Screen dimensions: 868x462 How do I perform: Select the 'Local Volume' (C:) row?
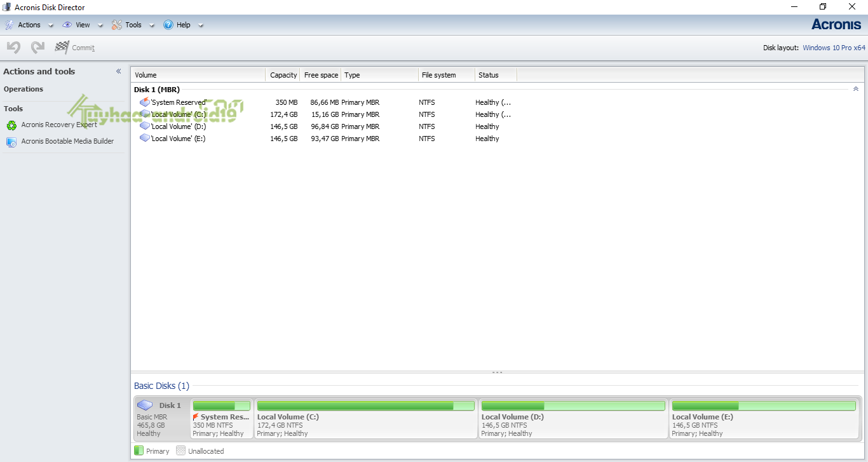[498, 114]
